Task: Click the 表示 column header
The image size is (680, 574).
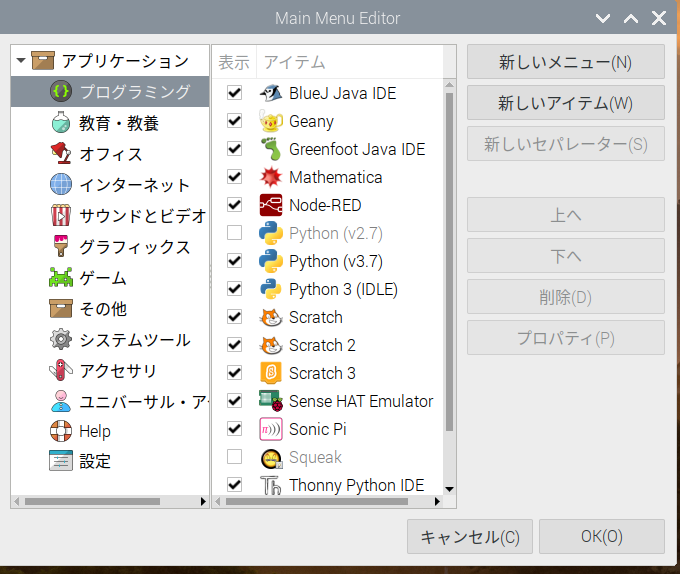Action: [x=234, y=62]
